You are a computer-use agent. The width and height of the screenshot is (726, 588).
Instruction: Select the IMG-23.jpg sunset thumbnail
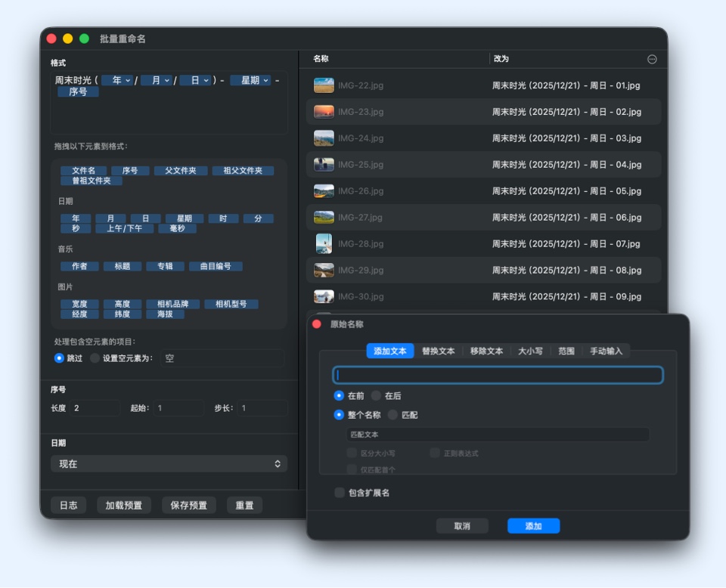(x=324, y=112)
